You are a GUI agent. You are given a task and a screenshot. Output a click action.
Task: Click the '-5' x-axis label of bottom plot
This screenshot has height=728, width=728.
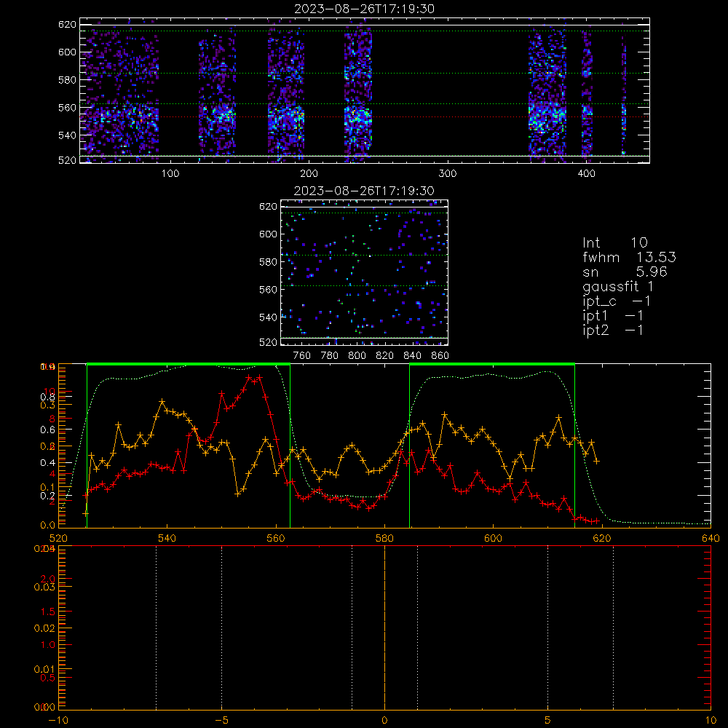[x=222, y=720]
